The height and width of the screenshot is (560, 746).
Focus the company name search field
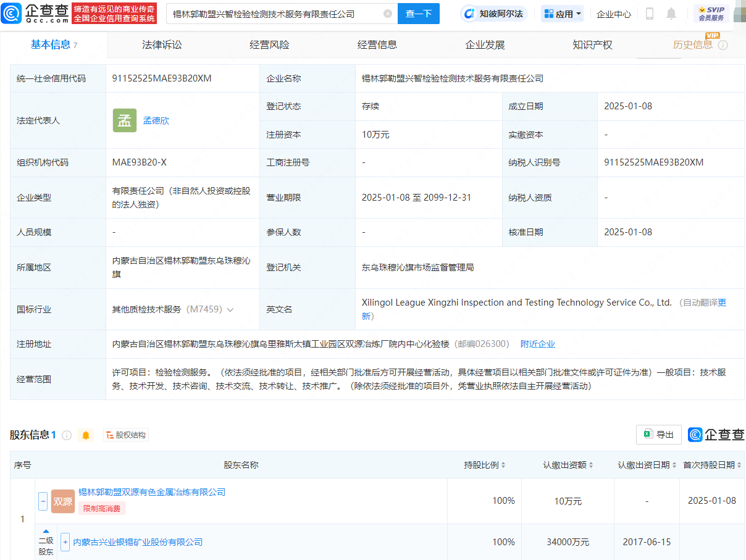point(275,14)
